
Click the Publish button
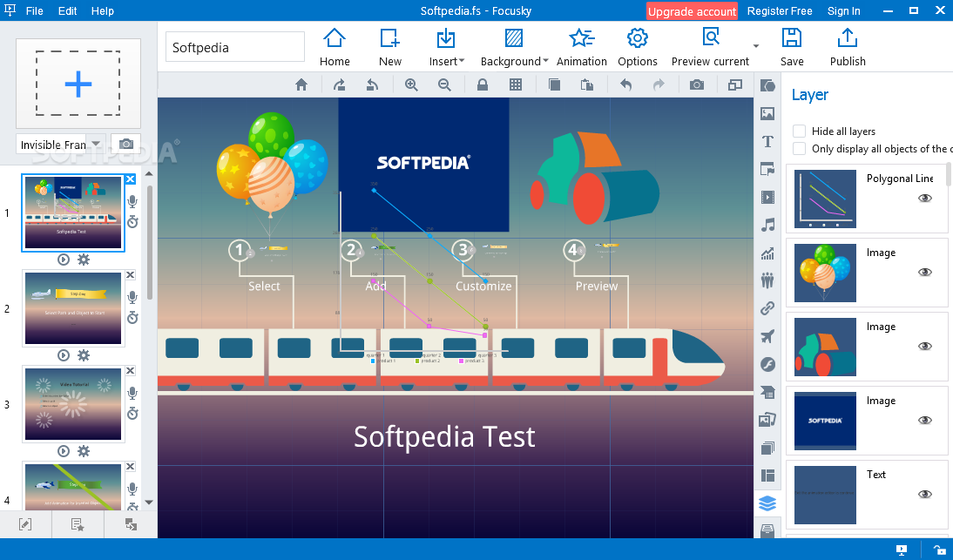coord(848,48)
